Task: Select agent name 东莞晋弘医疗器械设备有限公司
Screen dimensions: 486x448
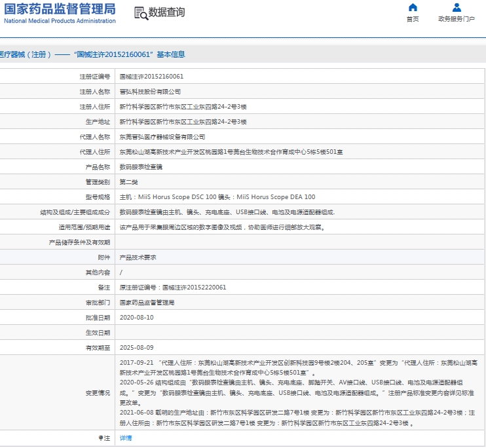Action: coord(162,137)
